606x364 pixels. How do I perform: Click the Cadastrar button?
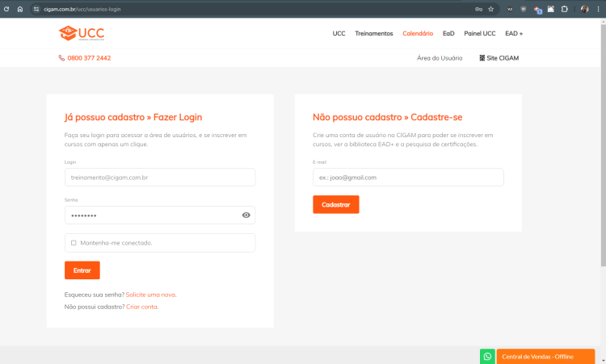point(336,204)
